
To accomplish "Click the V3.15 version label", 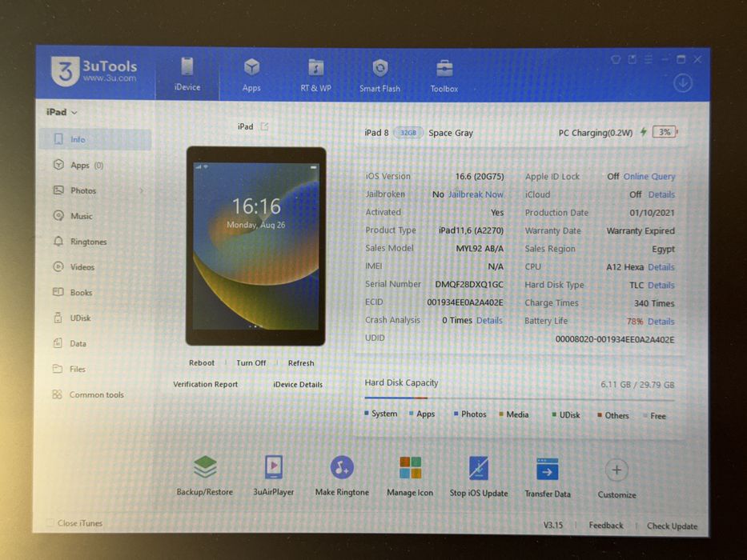I will tap(553, 525).
